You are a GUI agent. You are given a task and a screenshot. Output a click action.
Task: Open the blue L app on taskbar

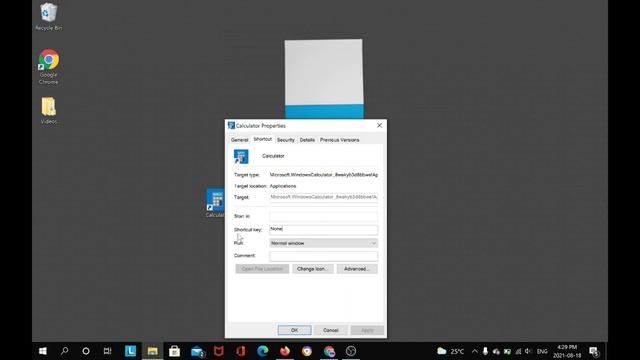click(131, 351)
